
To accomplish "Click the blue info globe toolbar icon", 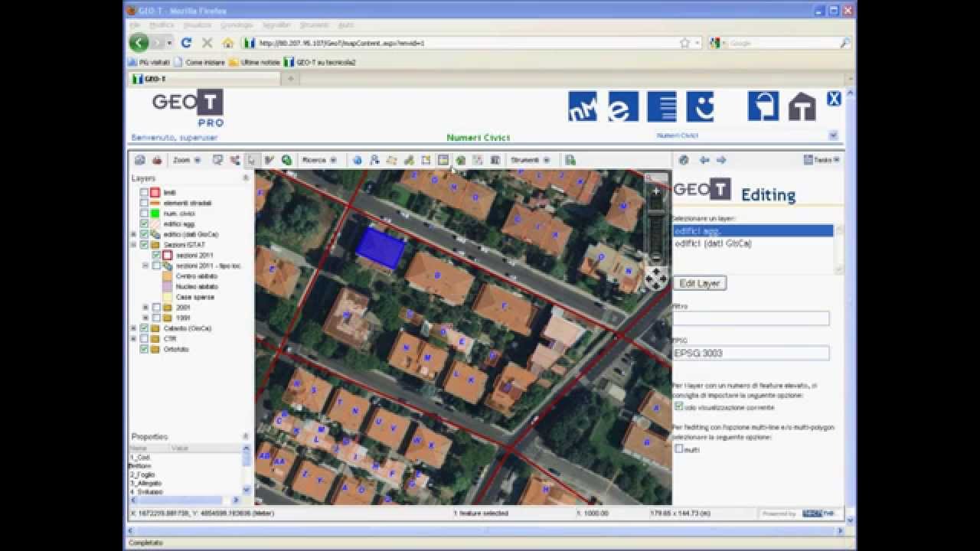I will tap(357, 160).
